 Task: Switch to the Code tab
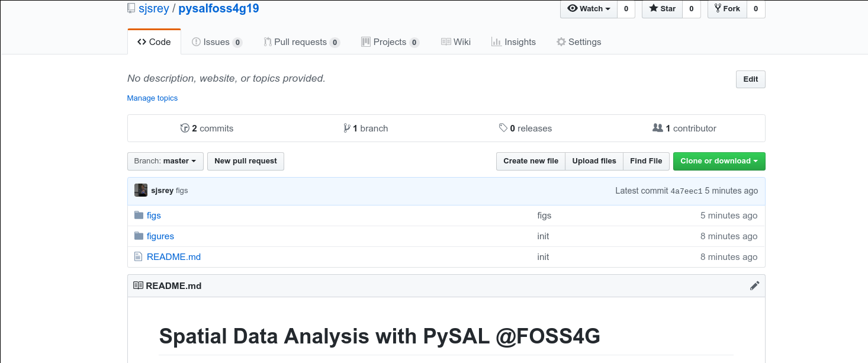click(154, 42)
